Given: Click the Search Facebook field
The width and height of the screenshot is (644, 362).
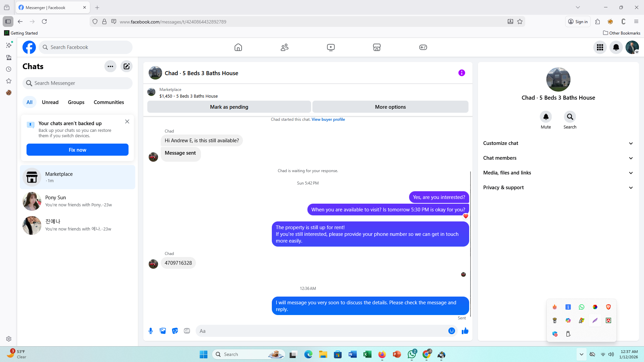Looking at the screenshot, I should tap(86, 47).
